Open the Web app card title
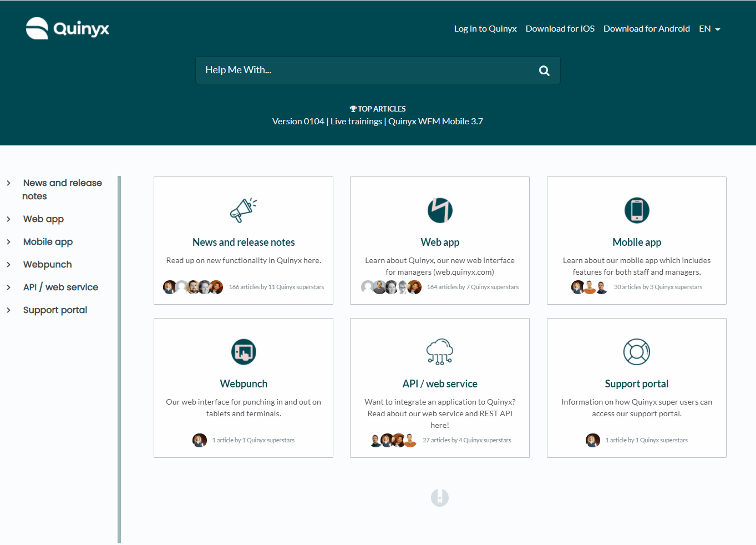Image resolution: width=756 pixels, height=545 pixels. [x=440, y=243]
